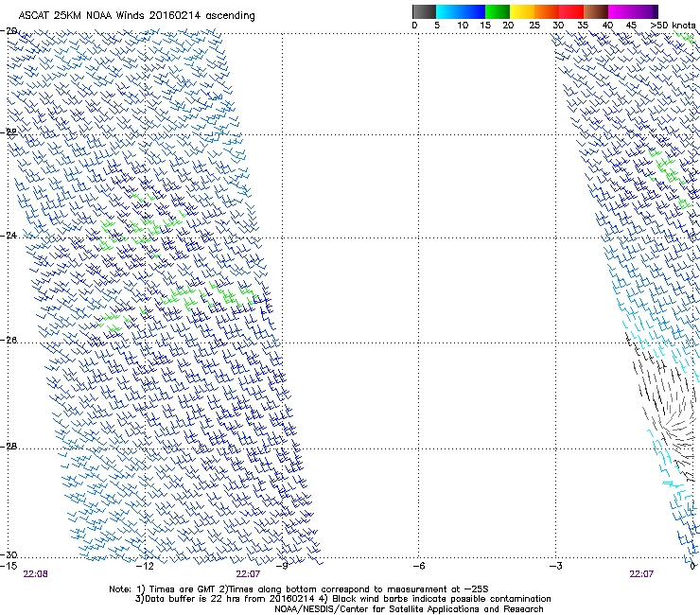This screenshot has width=700, height=615.
Task: Click the note 'Times are GMT' line
Action: tap(299, 589)
